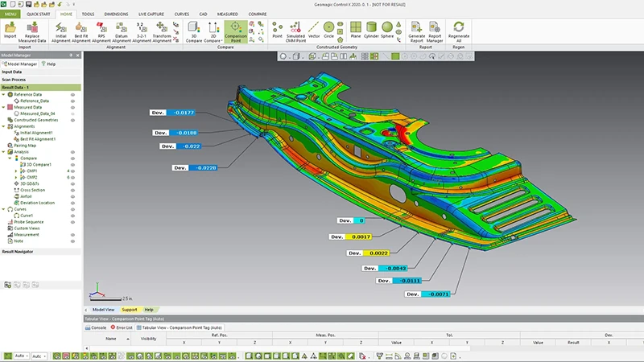
Task: Select the RPS Alignment tool
Action: pos(101,29)
